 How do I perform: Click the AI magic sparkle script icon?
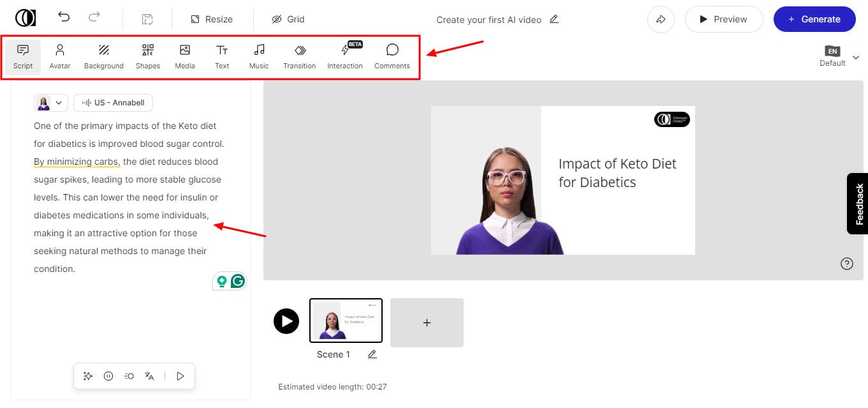click(x=88, y=376)
